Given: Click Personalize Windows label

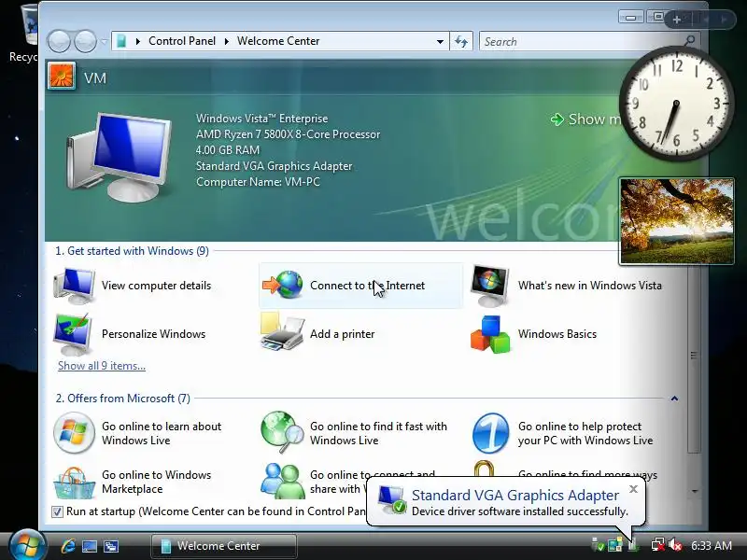Looking at the screenshot, I should tap(153, 334).
